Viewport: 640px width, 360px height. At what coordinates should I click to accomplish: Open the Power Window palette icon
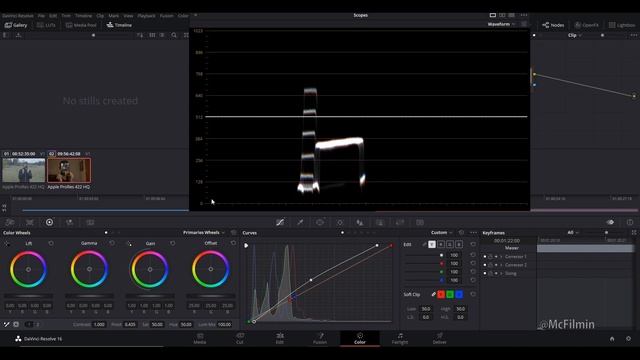[320, 222]
